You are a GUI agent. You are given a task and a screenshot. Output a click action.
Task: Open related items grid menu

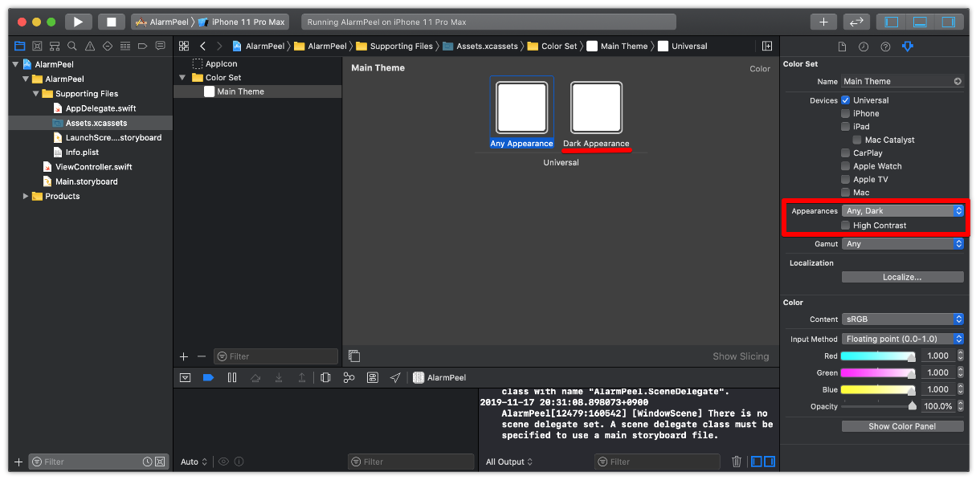(184, 47)
